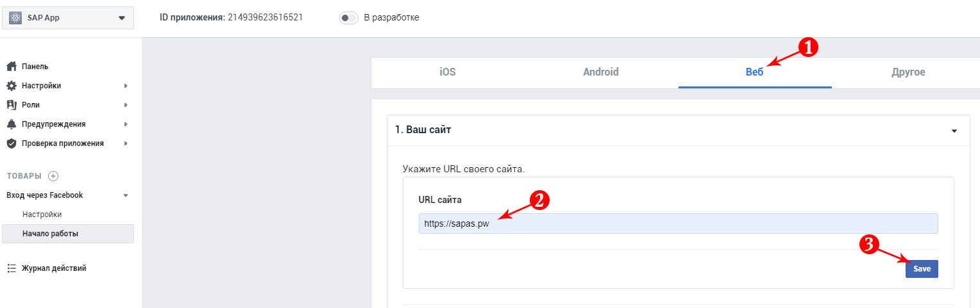Image resolution: width=980 pixels, height=308 pixels.
Task: Open Проверка приложения in the sidebar
Action: click(x=63, y=143)
